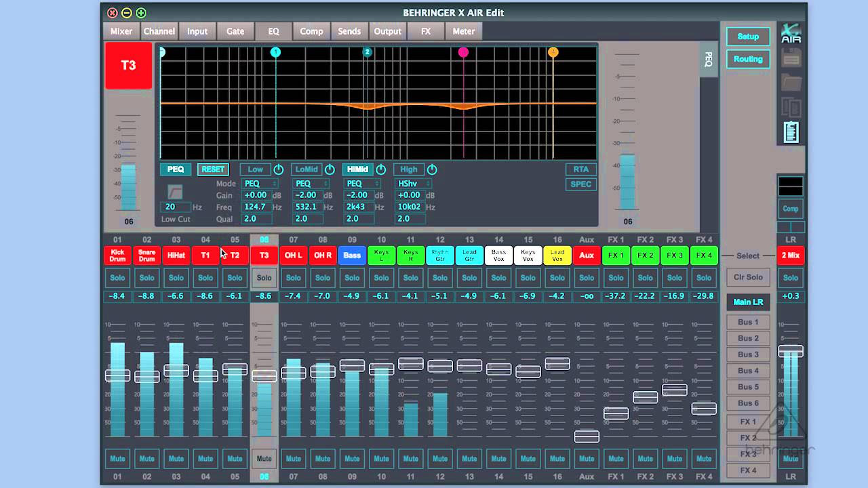This screenshot has height=488, width=868.
Task: Open the Low band Mode dropdown
Action: [x=260, y=184]
